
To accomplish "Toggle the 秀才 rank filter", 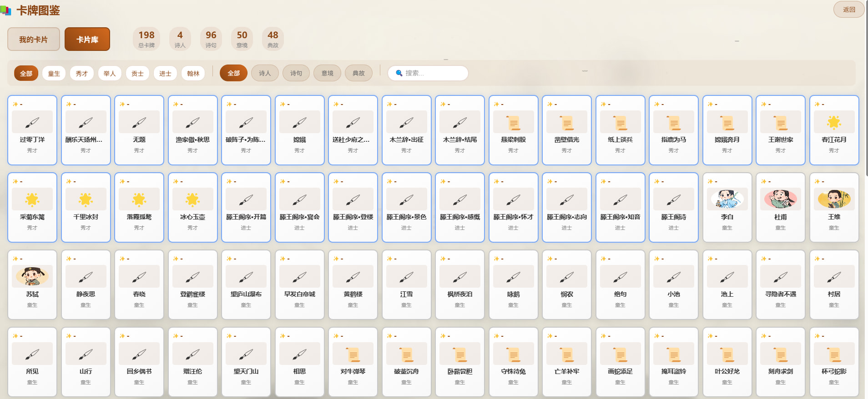I will (x=82, y=73).
